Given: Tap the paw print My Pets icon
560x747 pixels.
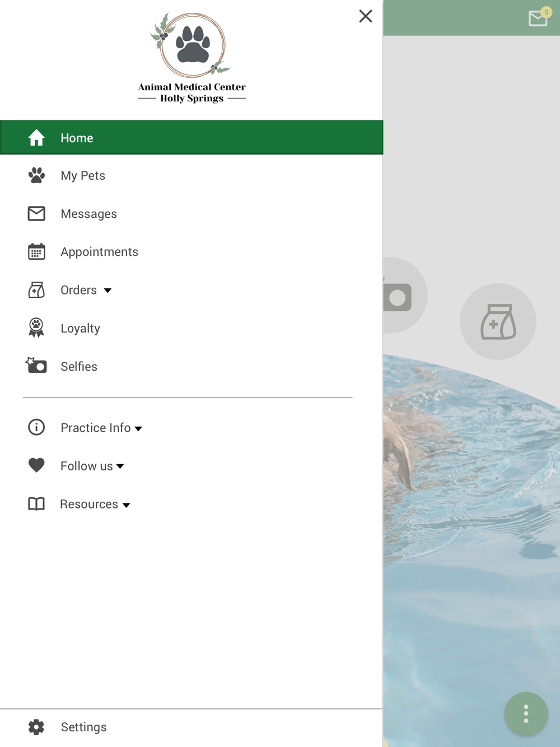Looking at the screenshot, I should click(36, 175).
